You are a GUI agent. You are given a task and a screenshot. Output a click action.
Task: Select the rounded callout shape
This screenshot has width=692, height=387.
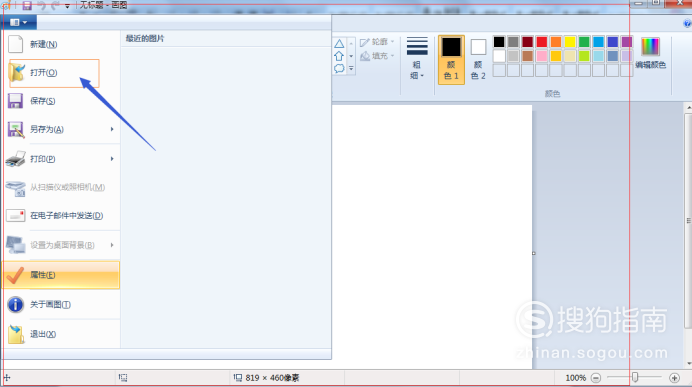[x=339, y=68]
